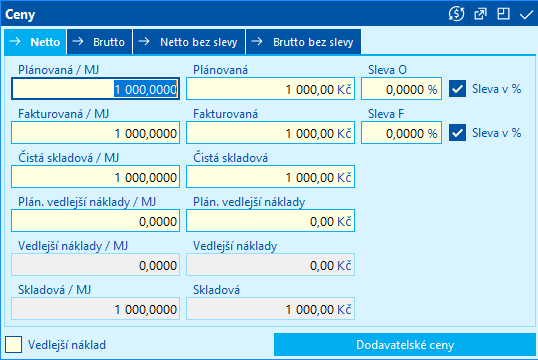Image resolution: width=538 pixels, height=360 pixels.
Task: Toggle Sleva v % checkbox for Sleva O
Action: tap(457, 89)
